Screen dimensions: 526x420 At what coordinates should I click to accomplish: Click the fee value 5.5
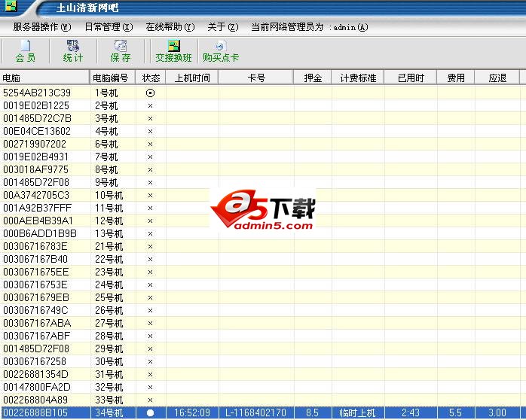coord(456,412)
